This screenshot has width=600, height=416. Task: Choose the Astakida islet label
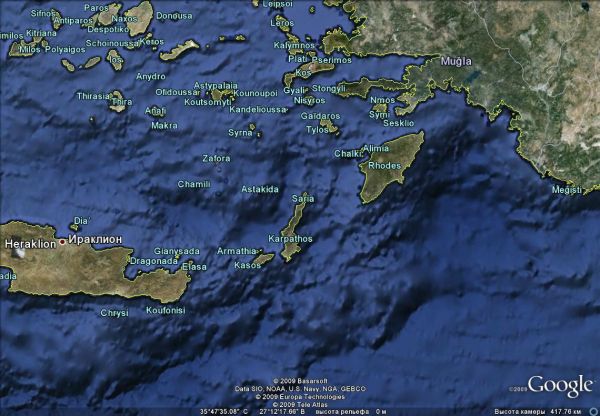pos(260,189)
